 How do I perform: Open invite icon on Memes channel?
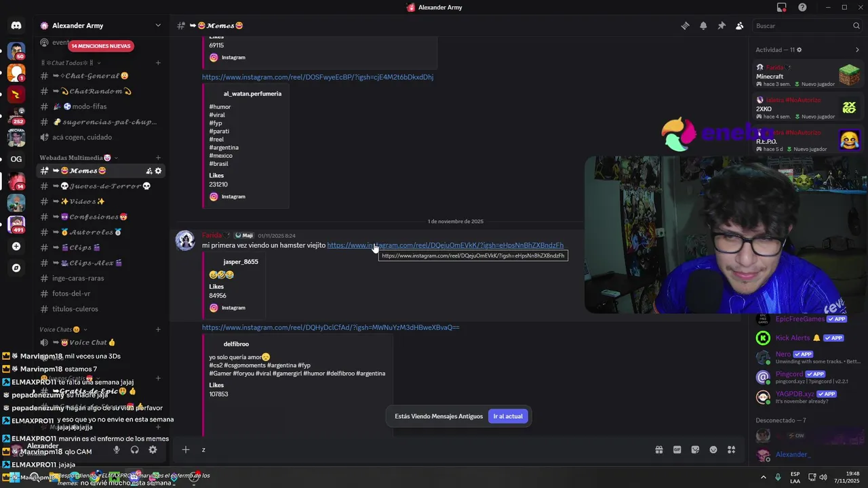(x=149, y=171)
